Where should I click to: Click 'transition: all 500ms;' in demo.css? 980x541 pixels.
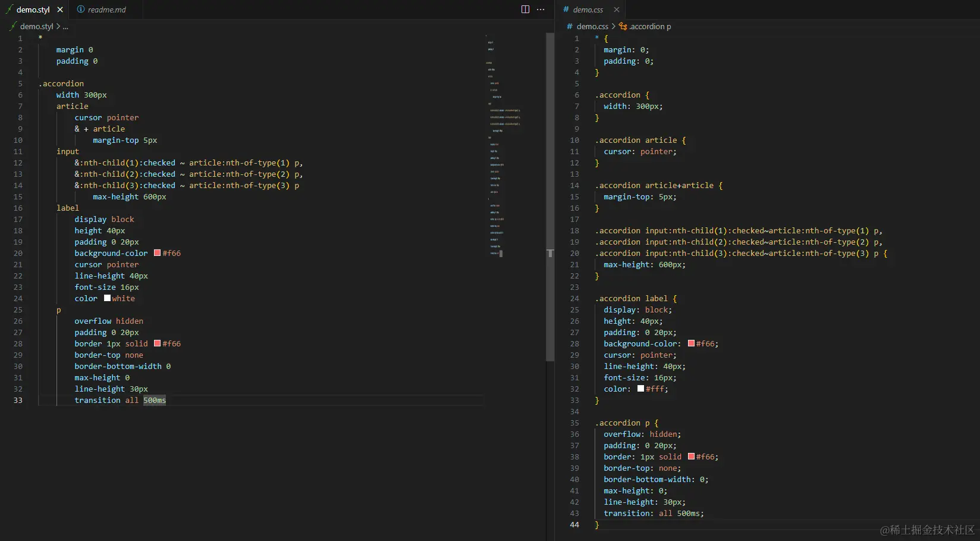click(654, 513)
